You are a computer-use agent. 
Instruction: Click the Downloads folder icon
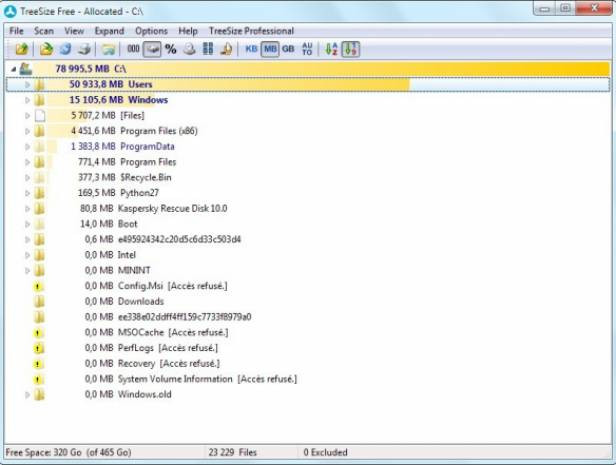(x=39, y=302)
